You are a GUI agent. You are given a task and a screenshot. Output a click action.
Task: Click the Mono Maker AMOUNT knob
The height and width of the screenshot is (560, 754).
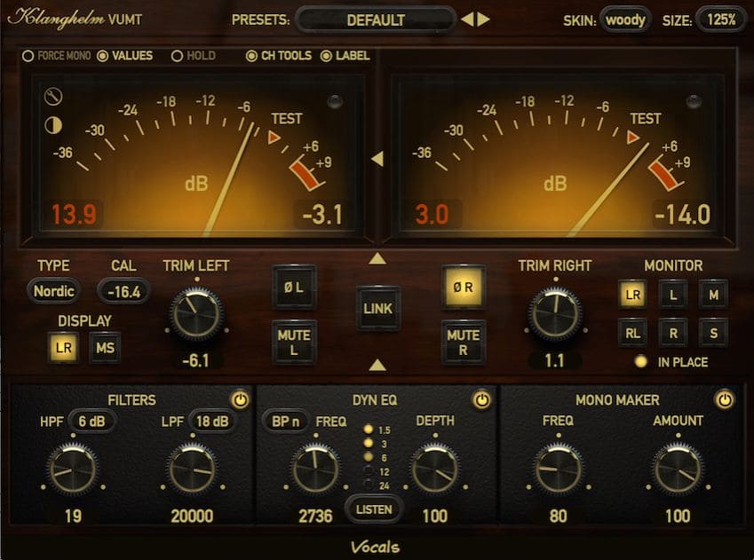(678, 469)
